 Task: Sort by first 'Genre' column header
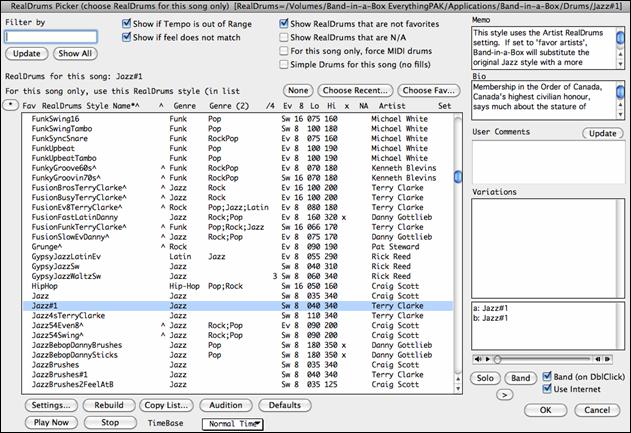184,106
